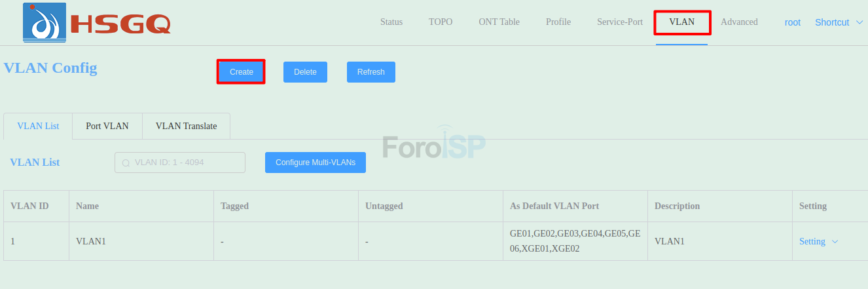Click the root user link
Image resolution: width=868 pixels, height=289 pixels.
pos(793,22)
